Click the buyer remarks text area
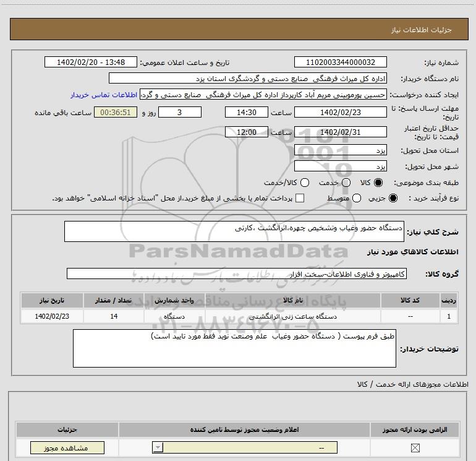This screenshot has height=461, width=476. 234,348
